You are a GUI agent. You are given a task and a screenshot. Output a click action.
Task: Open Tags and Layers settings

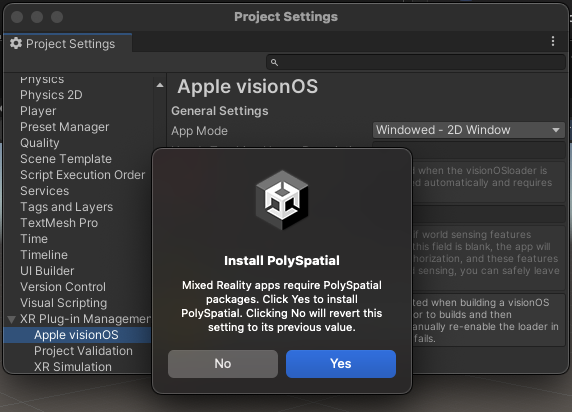66,207
